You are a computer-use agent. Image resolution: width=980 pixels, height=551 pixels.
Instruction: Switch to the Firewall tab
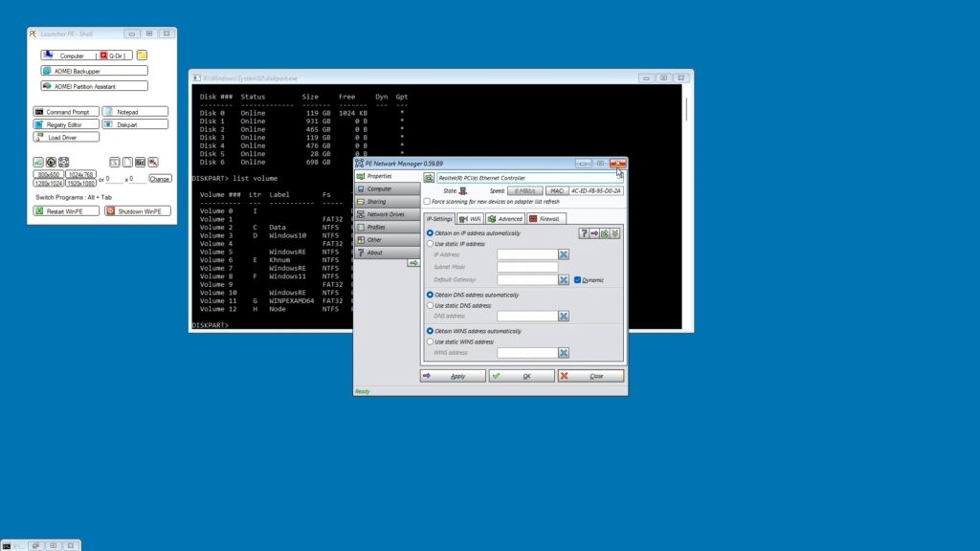point(545,219)
